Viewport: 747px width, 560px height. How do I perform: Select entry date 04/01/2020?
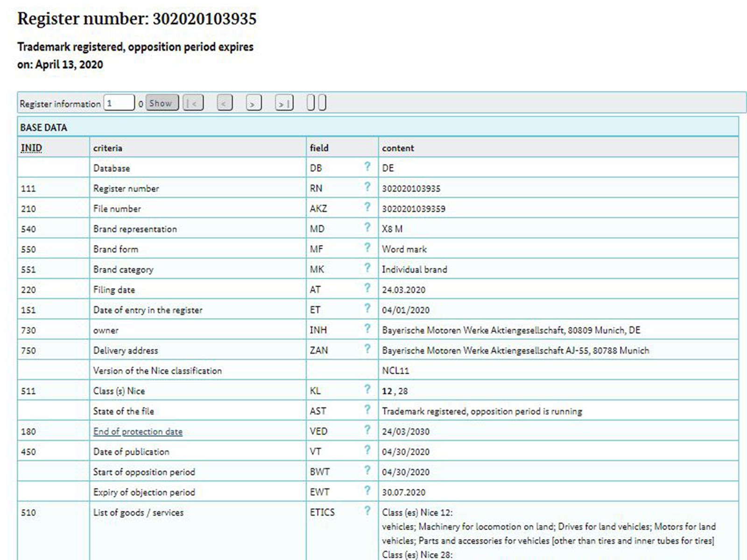coord(406,310)
